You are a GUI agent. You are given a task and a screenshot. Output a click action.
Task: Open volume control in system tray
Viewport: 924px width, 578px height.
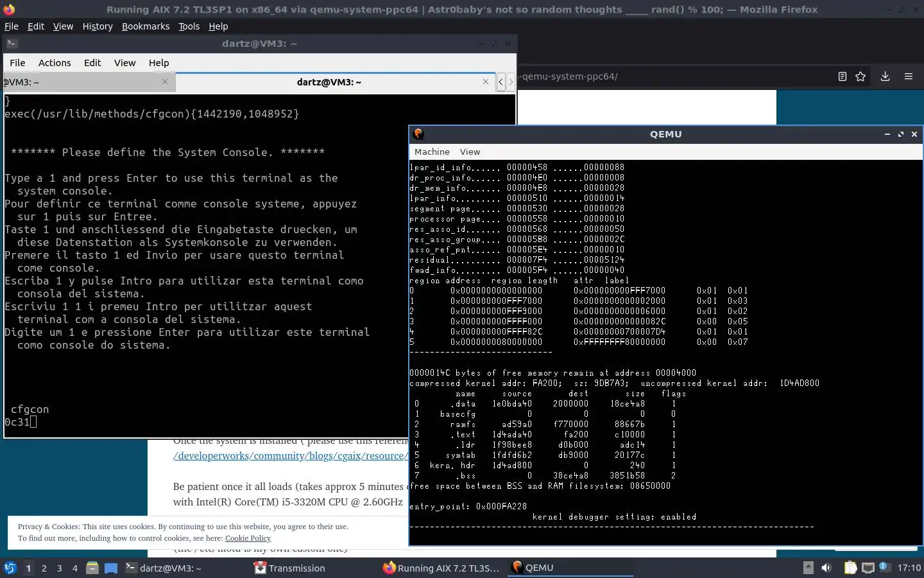click(x=826, y=568)
